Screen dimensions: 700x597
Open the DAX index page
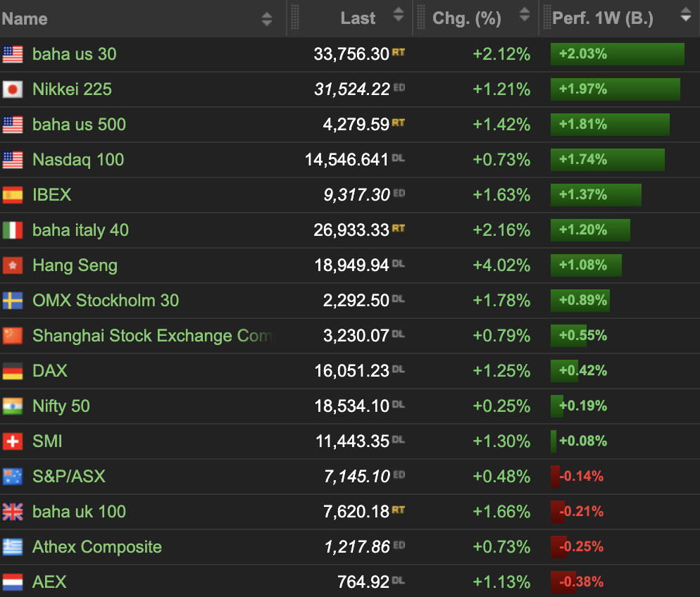tap(50, 371)
